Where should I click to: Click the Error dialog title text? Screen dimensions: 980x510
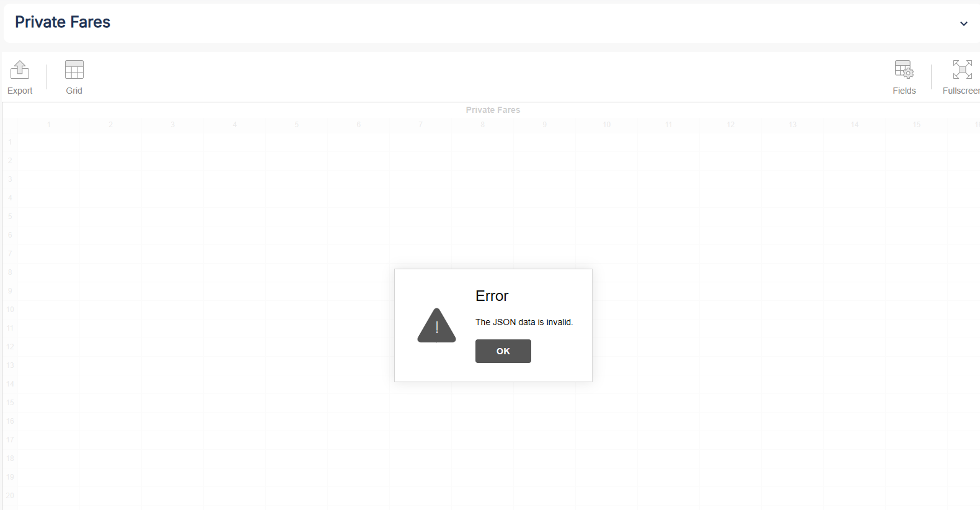[x=492, y=296]
